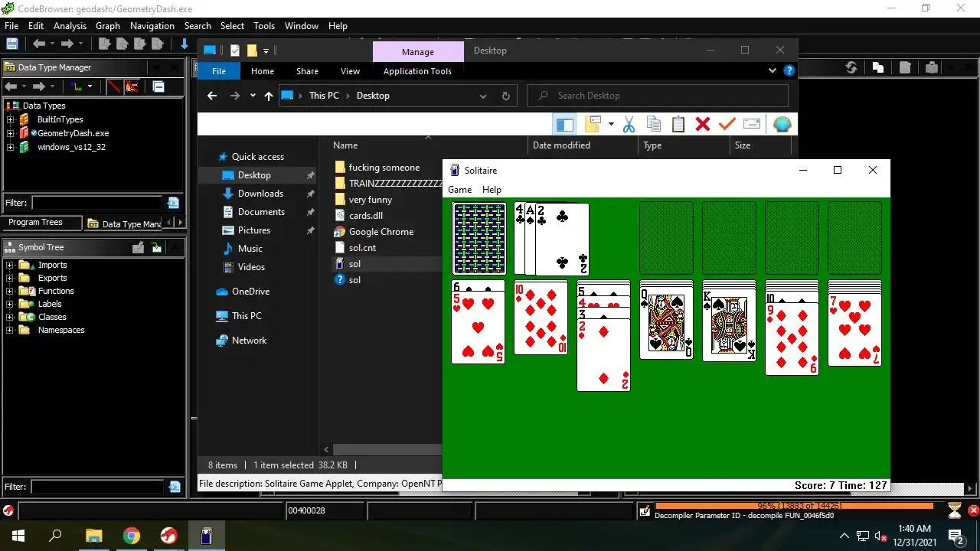Open the Solitaire Help menu
Screen dimensions: 980x551
(x=492, y=190)
